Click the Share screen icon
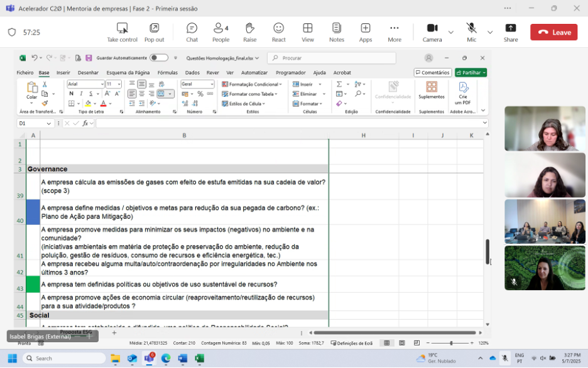This screenshot has width=588, height=368. [511, 32]
